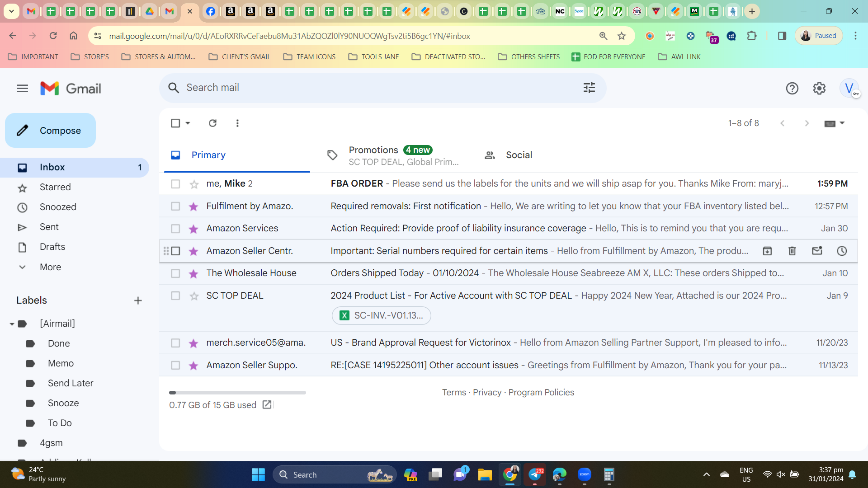The image size is (868, 488).
Task: Open the Google account avatar menu
Action: click(849, 88)
